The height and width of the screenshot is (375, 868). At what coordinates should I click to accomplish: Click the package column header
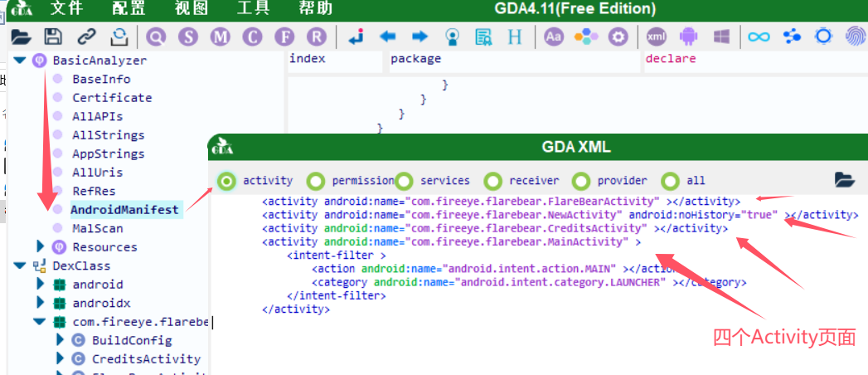514,61
